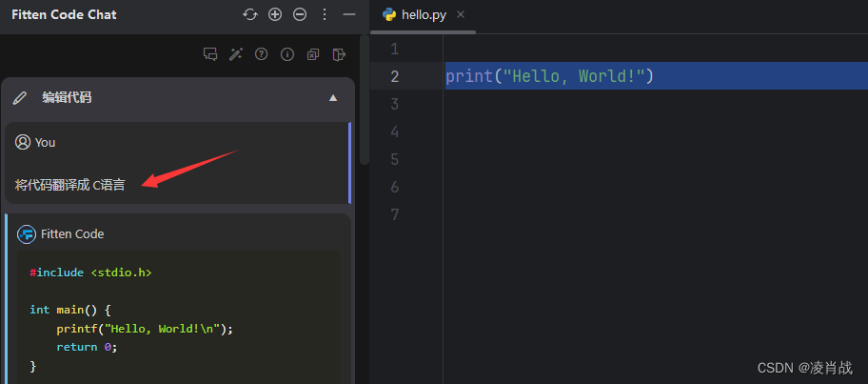
Task: Click the int main() line in the reply
Action: point(70,310)
